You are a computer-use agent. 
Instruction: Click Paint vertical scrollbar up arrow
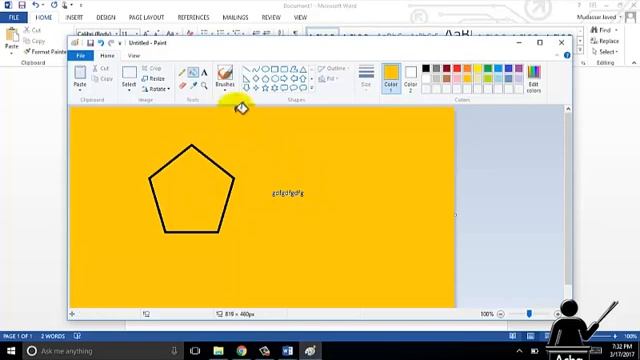point(568,109)
